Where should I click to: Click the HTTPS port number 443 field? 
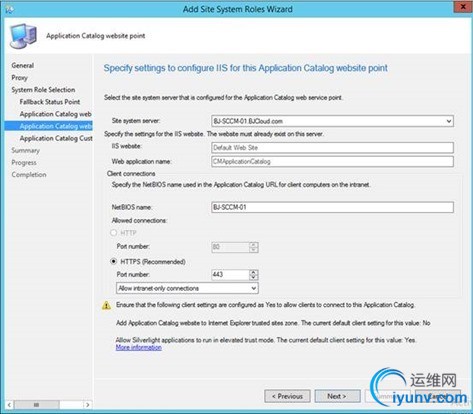pos(230,275)
